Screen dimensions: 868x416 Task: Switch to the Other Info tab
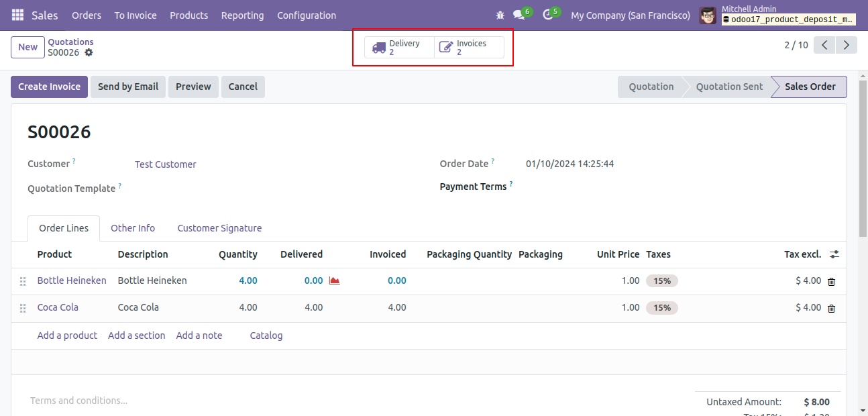pos(133,228)
